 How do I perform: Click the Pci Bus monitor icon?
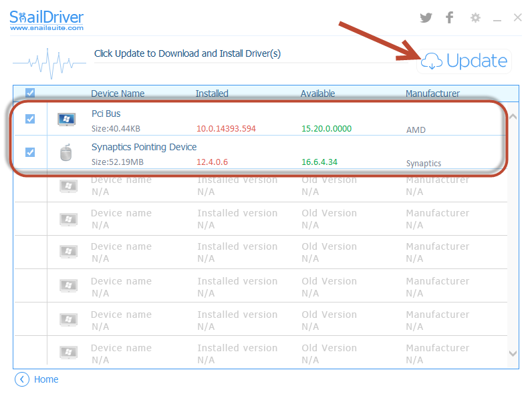[65, 120]
